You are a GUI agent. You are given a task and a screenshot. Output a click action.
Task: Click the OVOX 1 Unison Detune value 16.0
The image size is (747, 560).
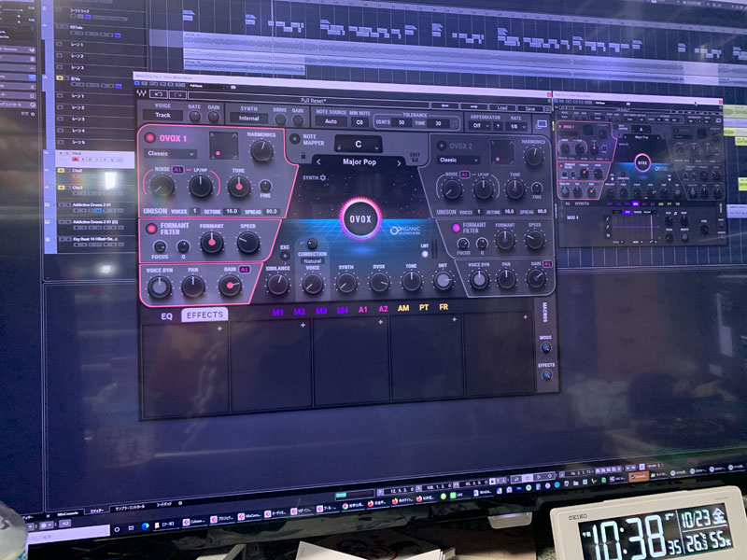(x=232, y=211)
